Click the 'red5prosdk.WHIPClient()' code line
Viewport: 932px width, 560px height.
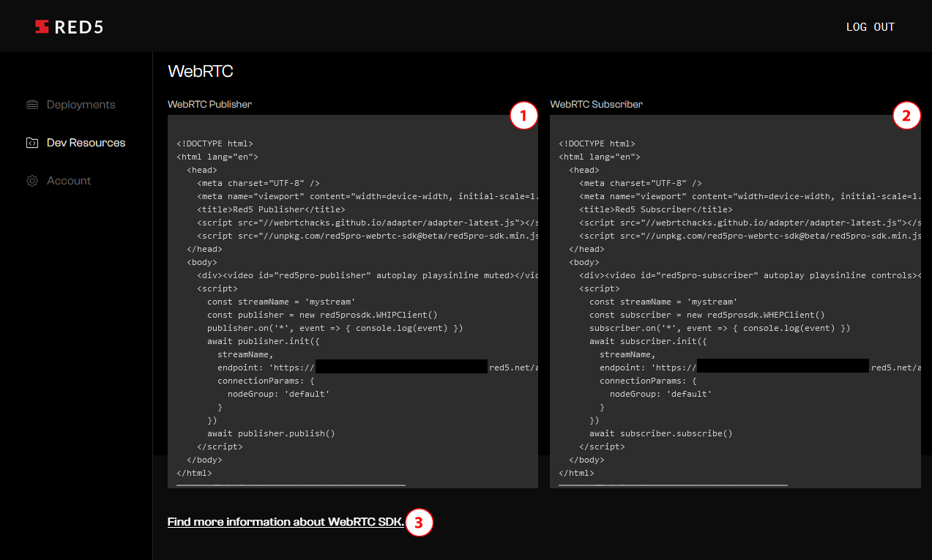(x=322, y=315)
